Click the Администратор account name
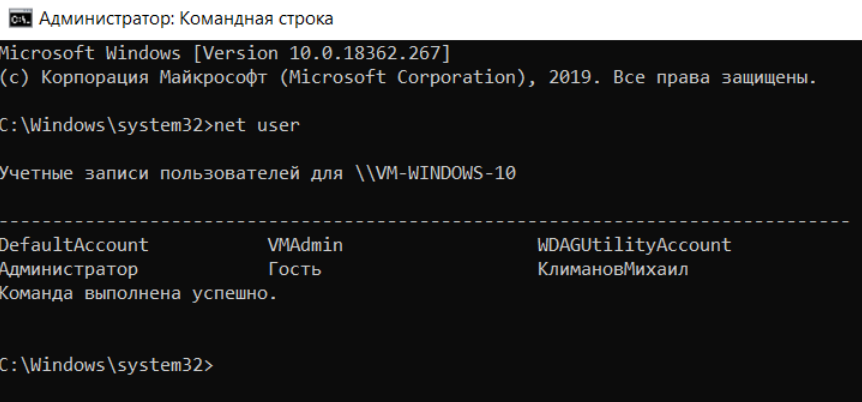Viewport: 862px width, 402px height. [69, 269]
